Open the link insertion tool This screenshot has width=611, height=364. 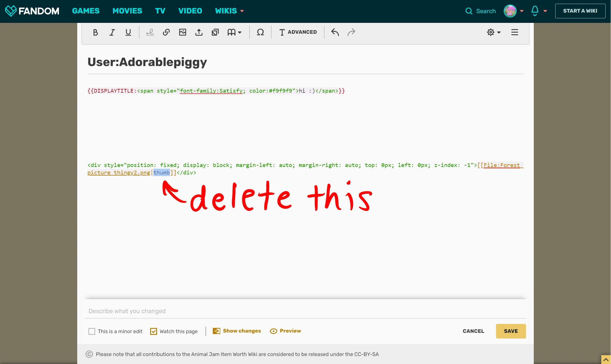(166, 32)
